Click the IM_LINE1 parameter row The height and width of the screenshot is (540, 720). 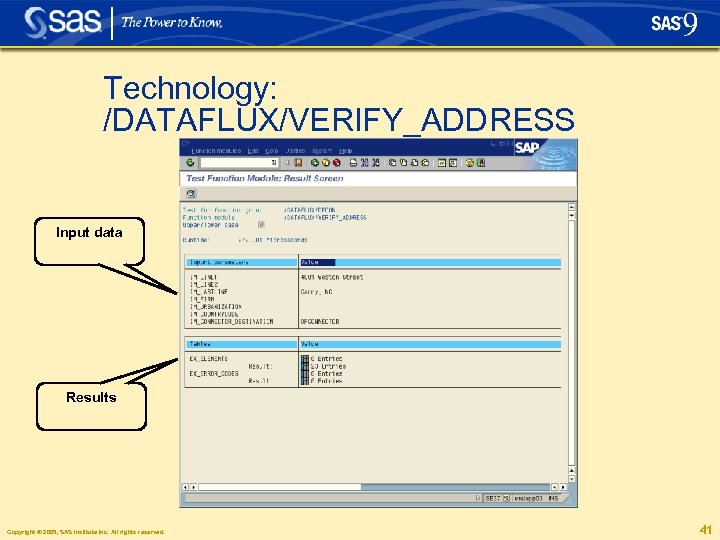[x=203, y=277]
